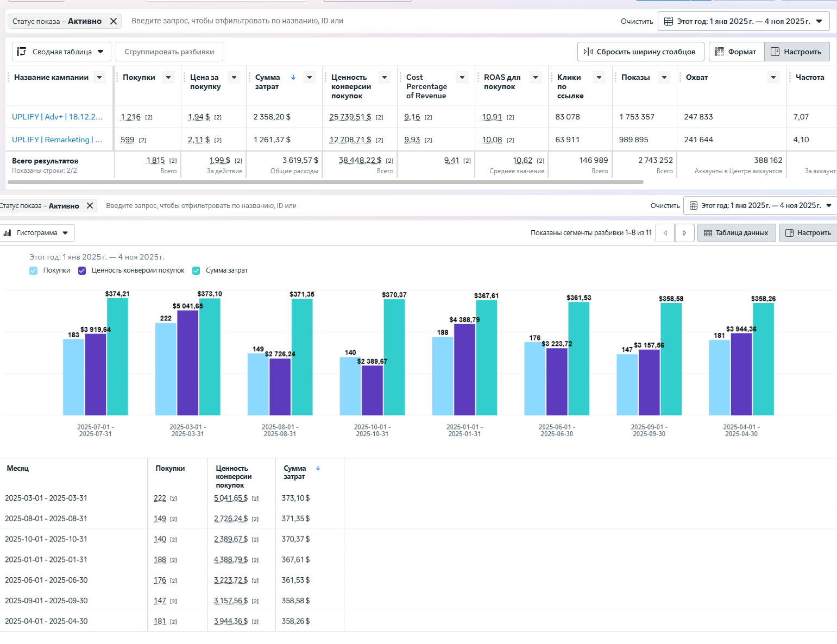Click row '2025-09-01 - 2025-09-30' in data table
Image resolution: width=837 pixels, height=644 pixels.
click(x=172, y=601)
